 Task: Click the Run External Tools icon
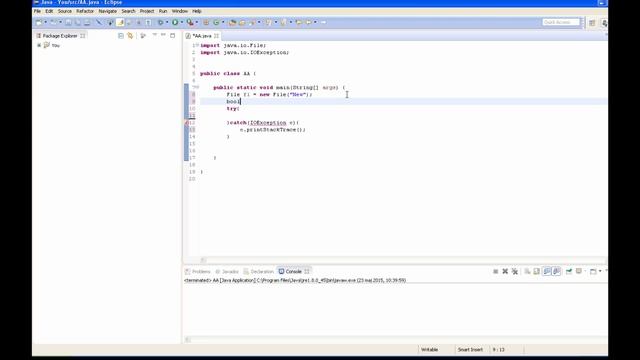(x=190, y=22)
